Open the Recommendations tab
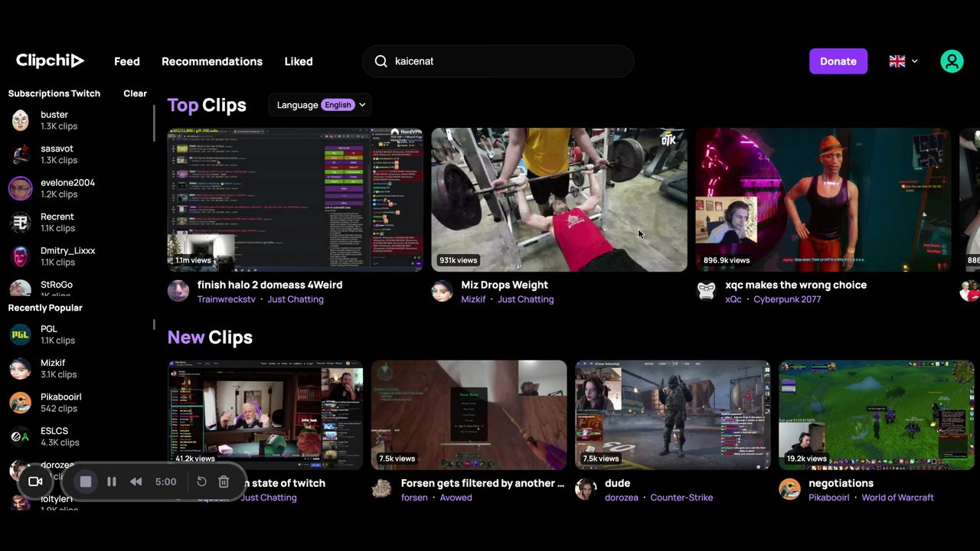980x551 pixels. point(212,61)
